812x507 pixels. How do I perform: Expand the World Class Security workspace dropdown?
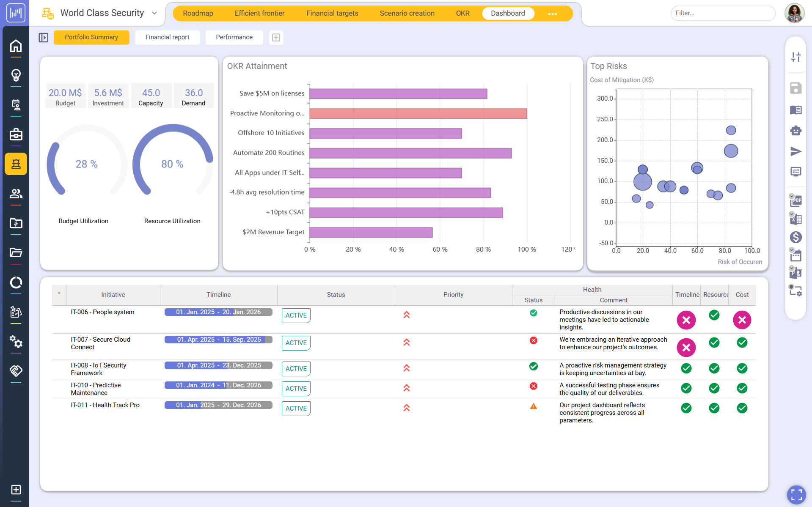click(154, 13)
